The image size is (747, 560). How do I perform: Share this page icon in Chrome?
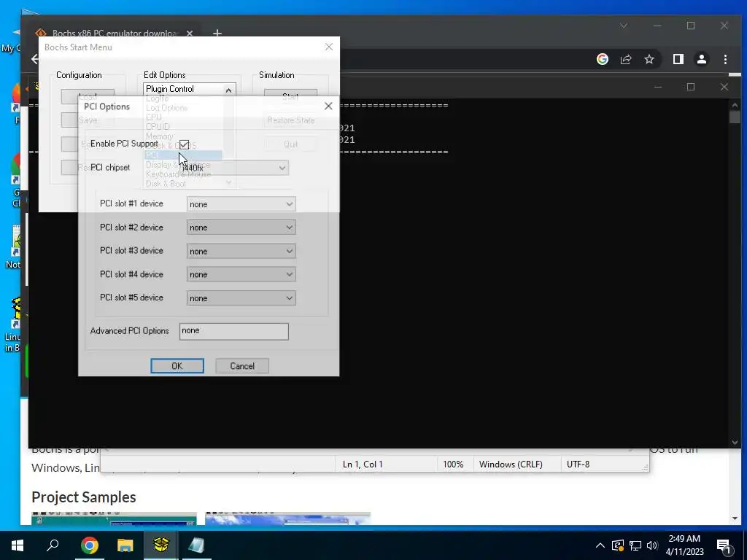coord(625,59)
